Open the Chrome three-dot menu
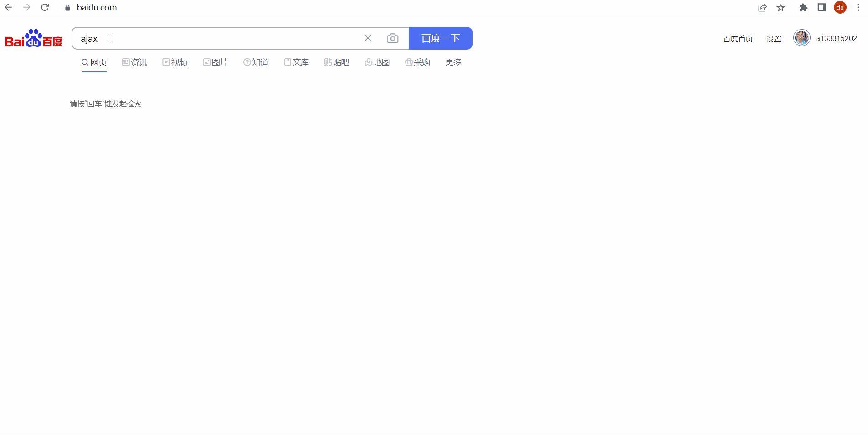The image size is (868, 437). (858, 8)
